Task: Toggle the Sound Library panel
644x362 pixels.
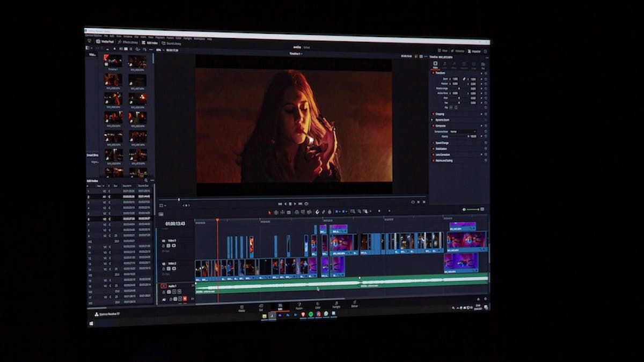Action: (x=171, y=43)
